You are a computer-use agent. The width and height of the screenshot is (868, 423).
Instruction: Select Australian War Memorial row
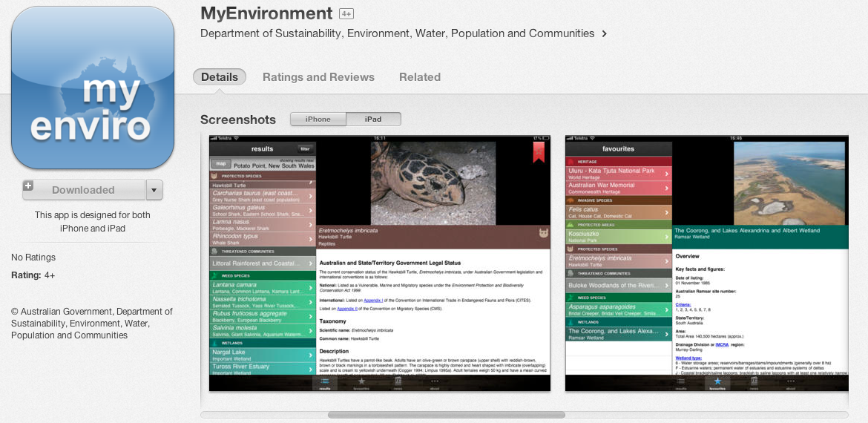(618, 188)
